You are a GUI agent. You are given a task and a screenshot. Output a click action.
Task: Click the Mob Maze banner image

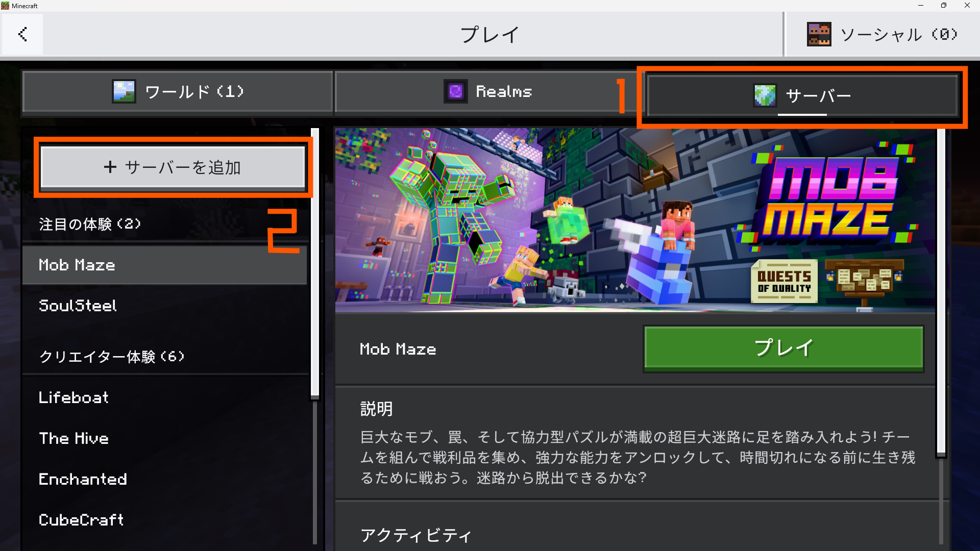point(635,220)
